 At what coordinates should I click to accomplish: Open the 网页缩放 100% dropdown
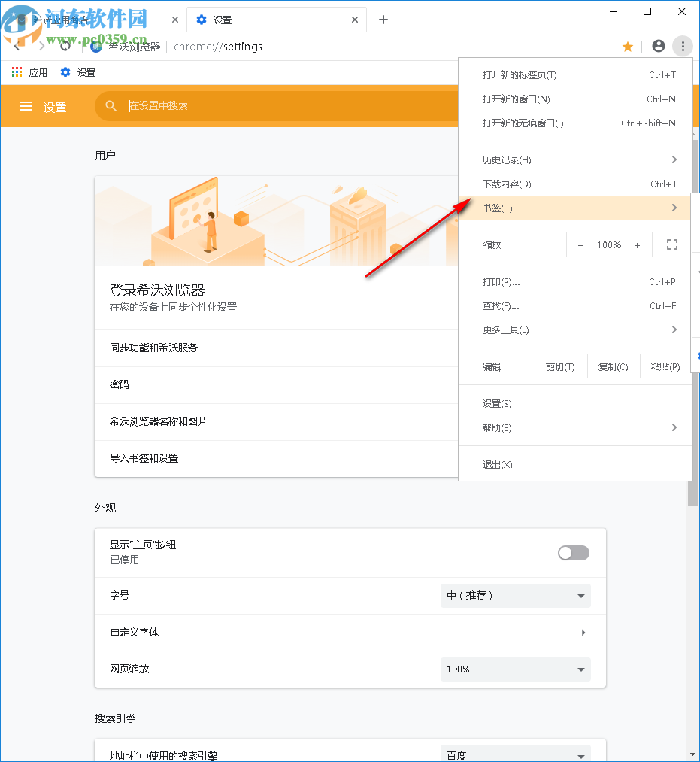515,669
